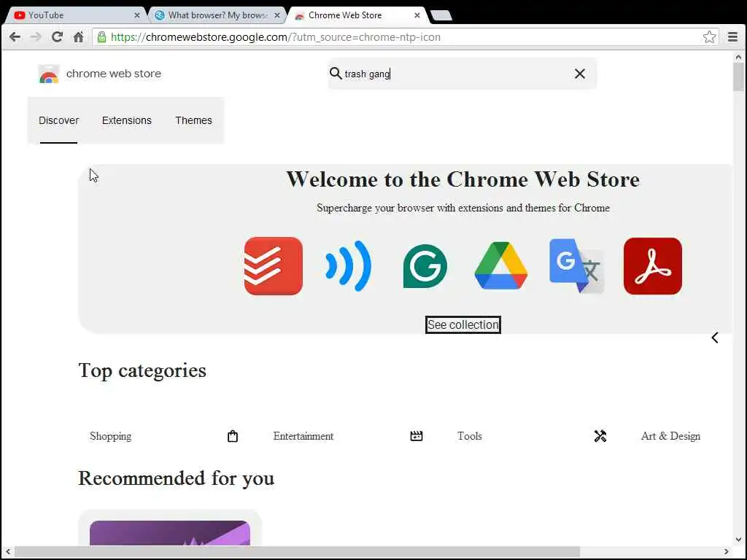Click the scroll left arrow

tap(7, 552)
